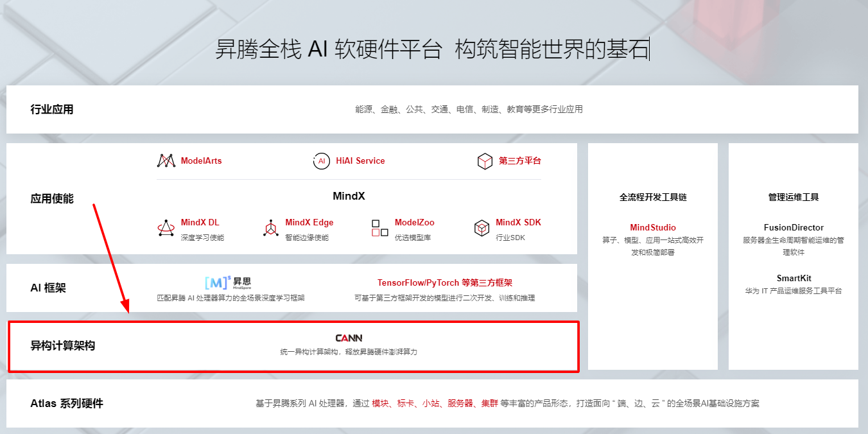Click the AI 框架 row label
This screenshot has width=868, height=434.
(x=48, y=288)
